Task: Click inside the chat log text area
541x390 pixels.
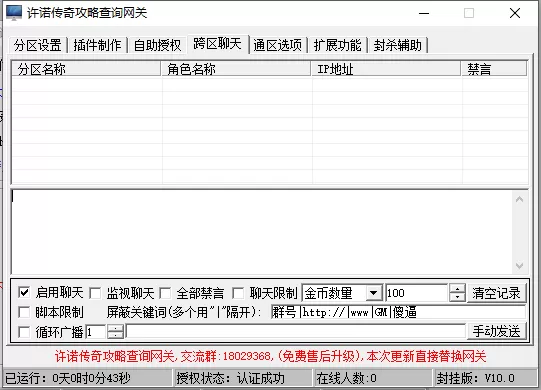Action: 262,232
